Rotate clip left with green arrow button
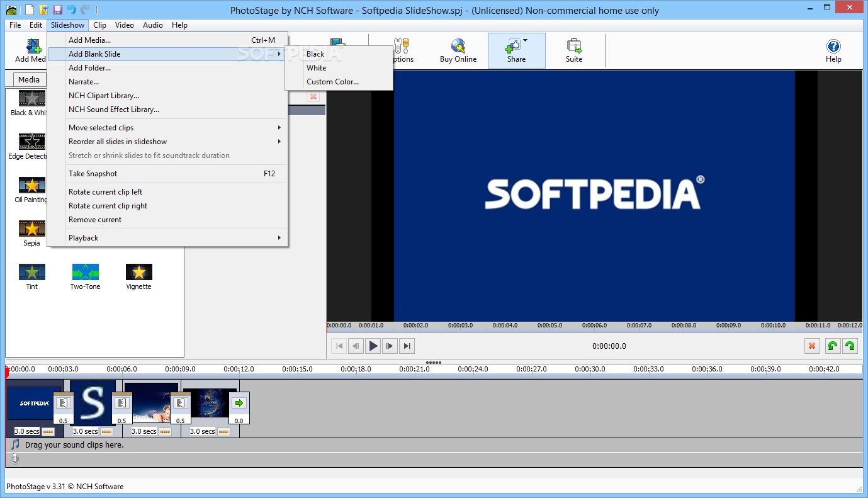 tap(832, 346)
